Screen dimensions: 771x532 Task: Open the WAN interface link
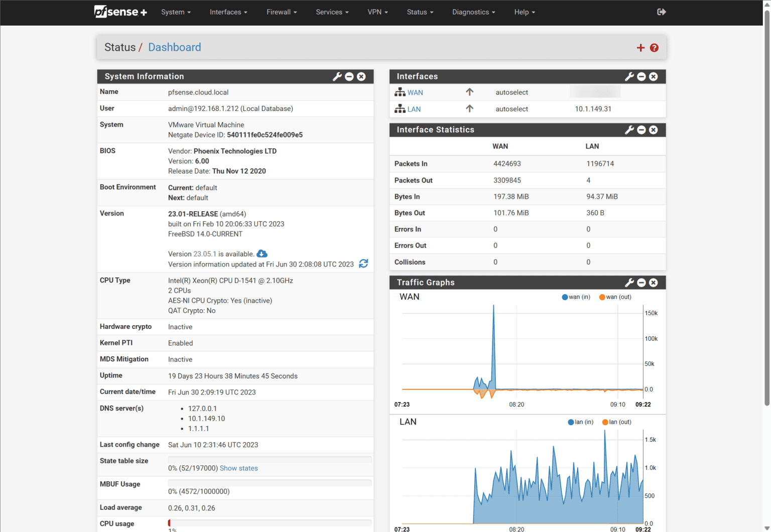415,92
